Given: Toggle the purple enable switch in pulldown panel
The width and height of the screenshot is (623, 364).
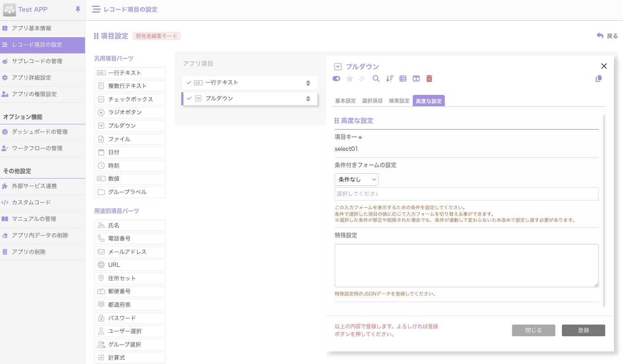Looking at the screenshot, I should (x=336, y=78).
